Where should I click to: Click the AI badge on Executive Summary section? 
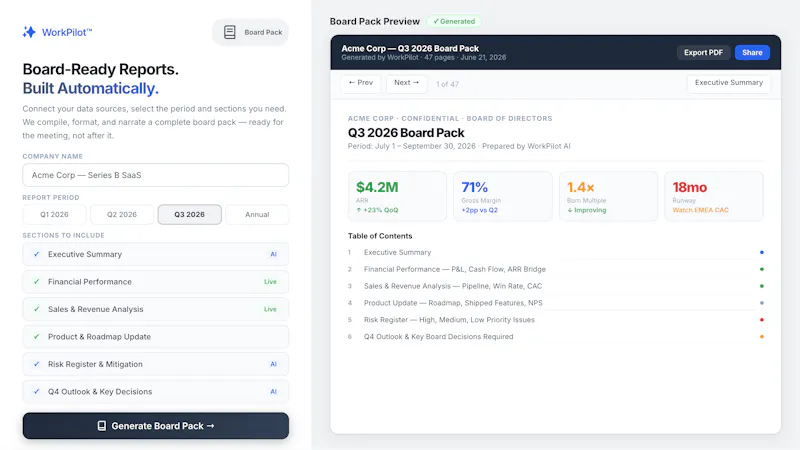[x=273, y=254]
